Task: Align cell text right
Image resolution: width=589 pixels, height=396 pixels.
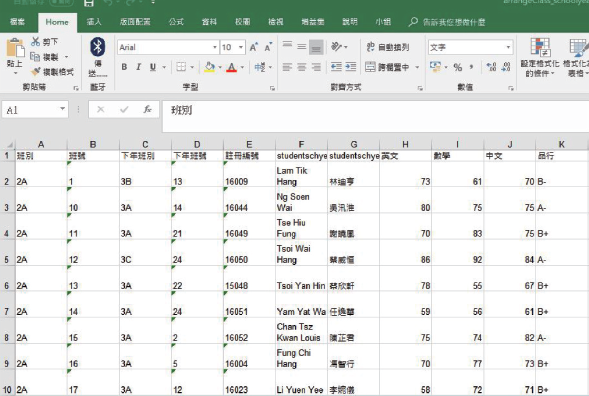Action: click(x=316, y=67)
